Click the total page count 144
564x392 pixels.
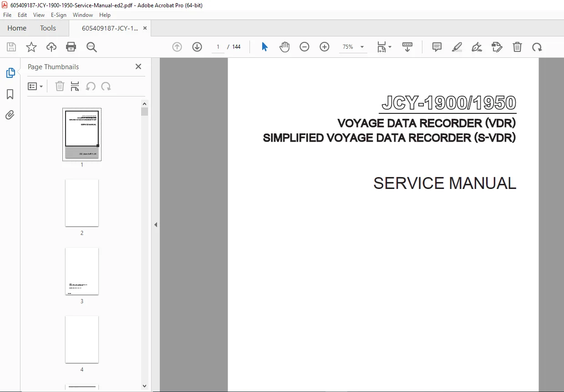(236, 47)
